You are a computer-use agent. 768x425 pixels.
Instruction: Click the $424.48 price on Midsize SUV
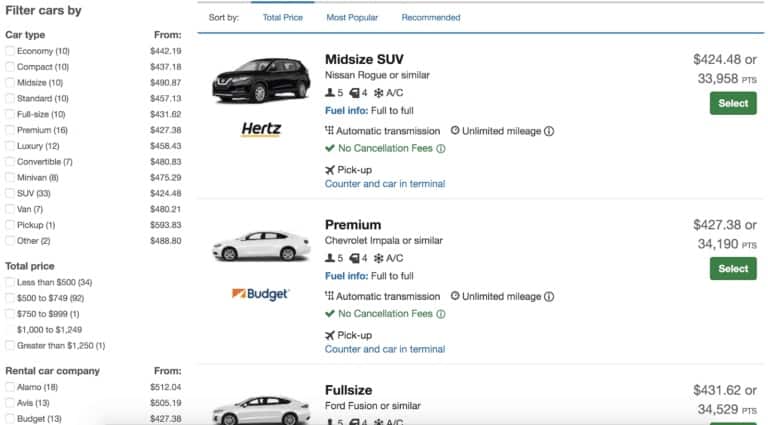pos(717,60)
